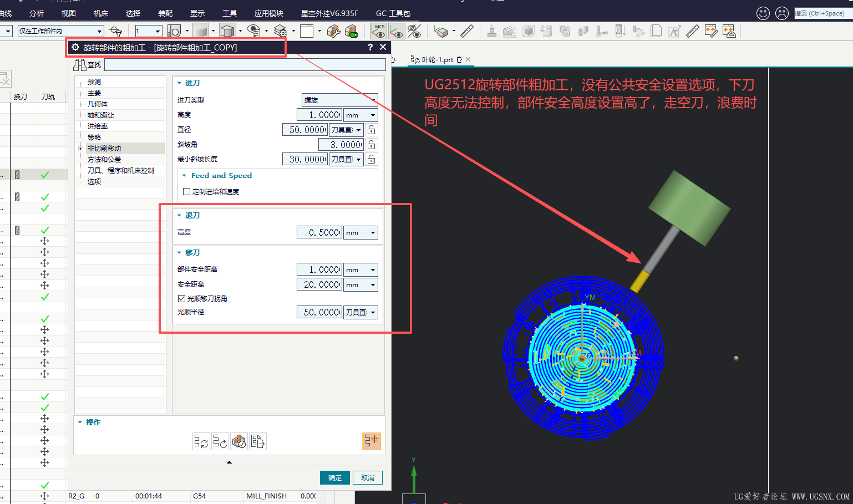Click the List toolpath icon
Viewport: 853px width, 504px height.
[257, 441]
